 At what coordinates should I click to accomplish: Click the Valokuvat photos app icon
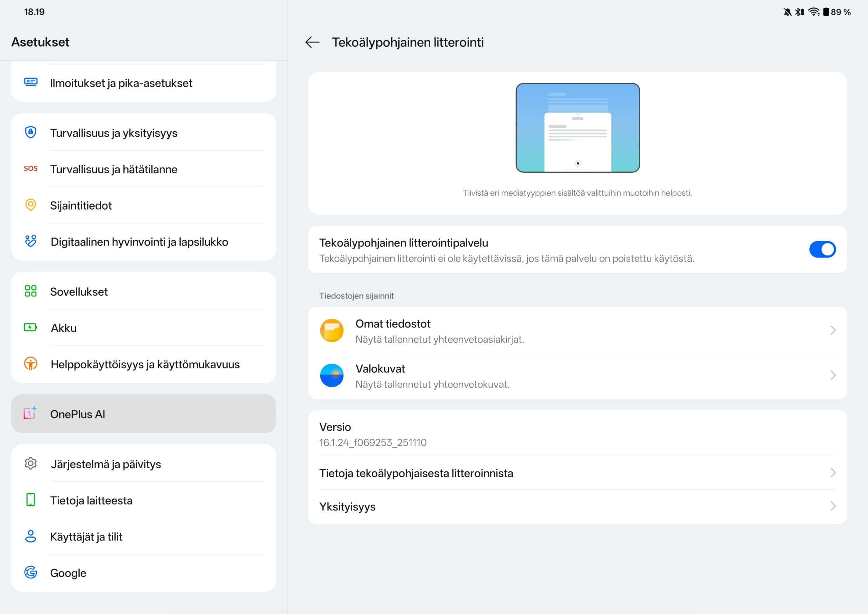(x=332, y=375)
